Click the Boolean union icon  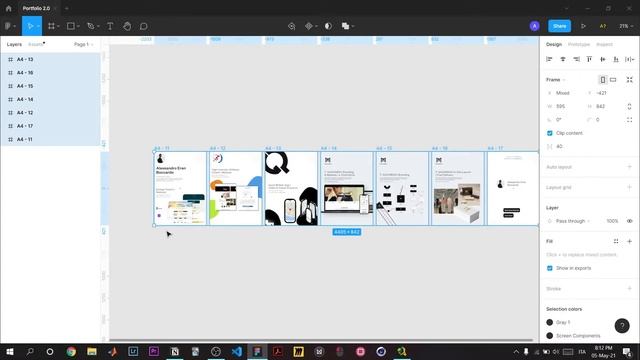pyautogui.click(x=345, y=26)
